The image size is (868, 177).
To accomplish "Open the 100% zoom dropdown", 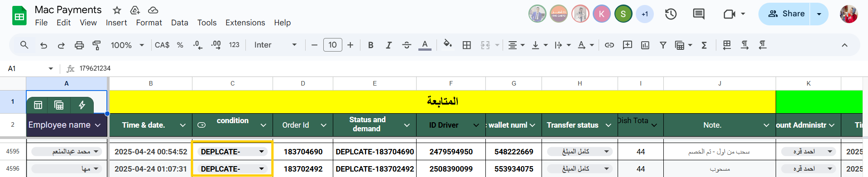I will click(x=127, y=45).
